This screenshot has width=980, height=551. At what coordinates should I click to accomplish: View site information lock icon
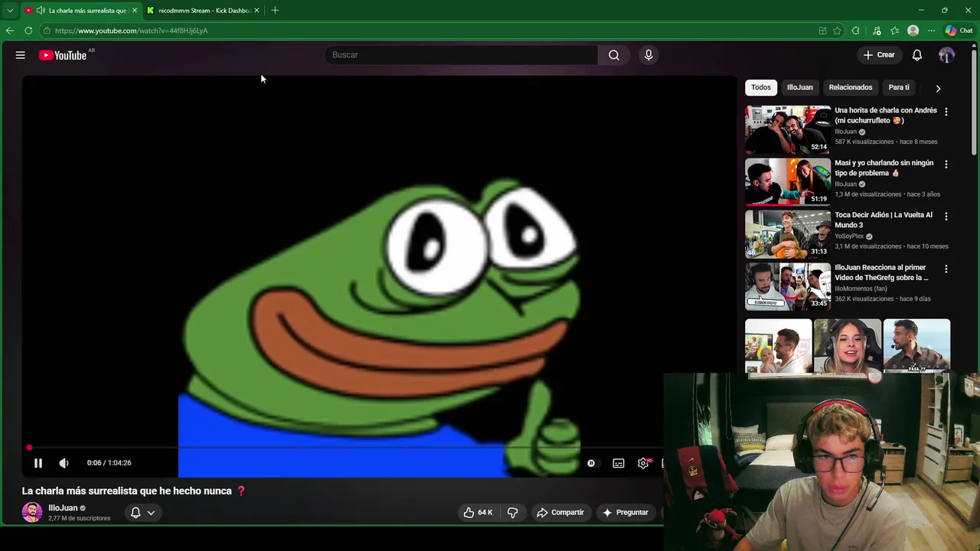[47, 31]
